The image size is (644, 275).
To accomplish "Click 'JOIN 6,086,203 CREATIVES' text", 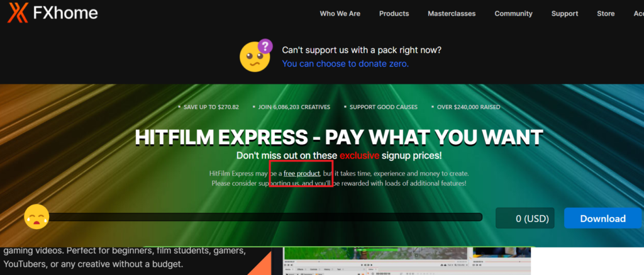I will click(x=294, y=107).
